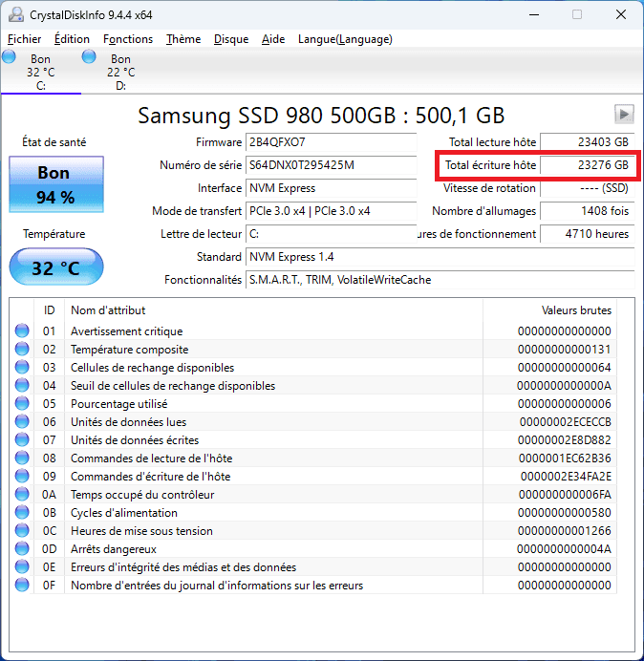Click the ID column header

click(50, 310)
